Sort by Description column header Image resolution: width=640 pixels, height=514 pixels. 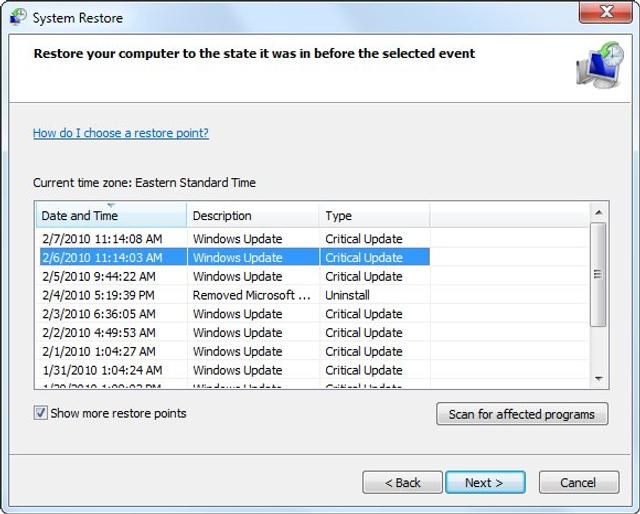click(x=253, y=216)
